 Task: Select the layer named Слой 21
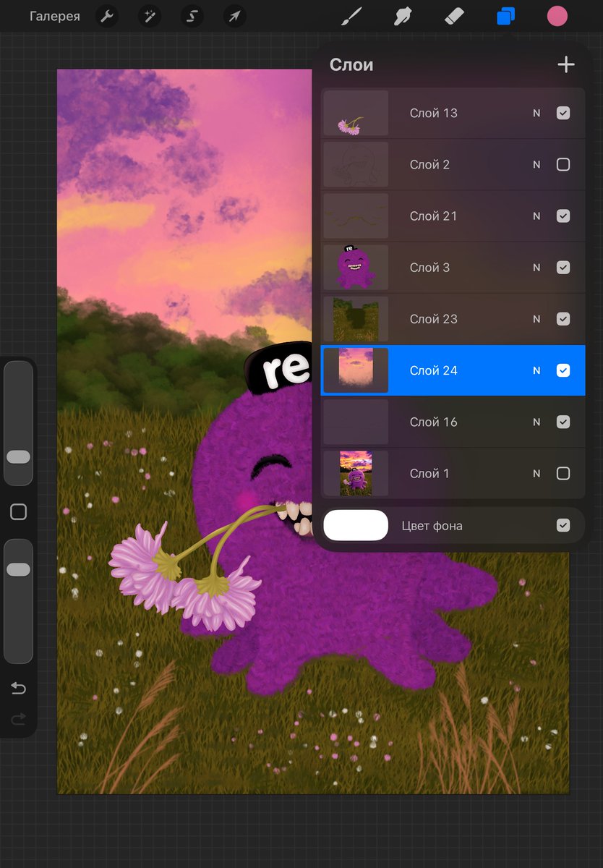[x=434, y=216]
